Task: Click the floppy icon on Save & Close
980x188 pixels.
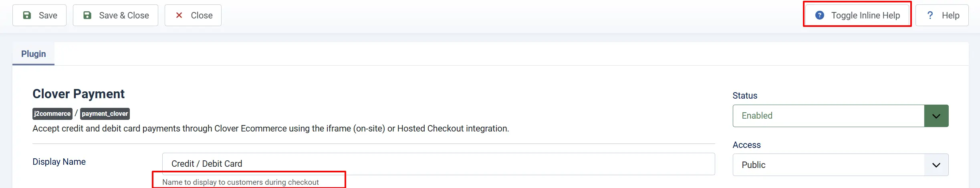Action: (x=87, y=15)
